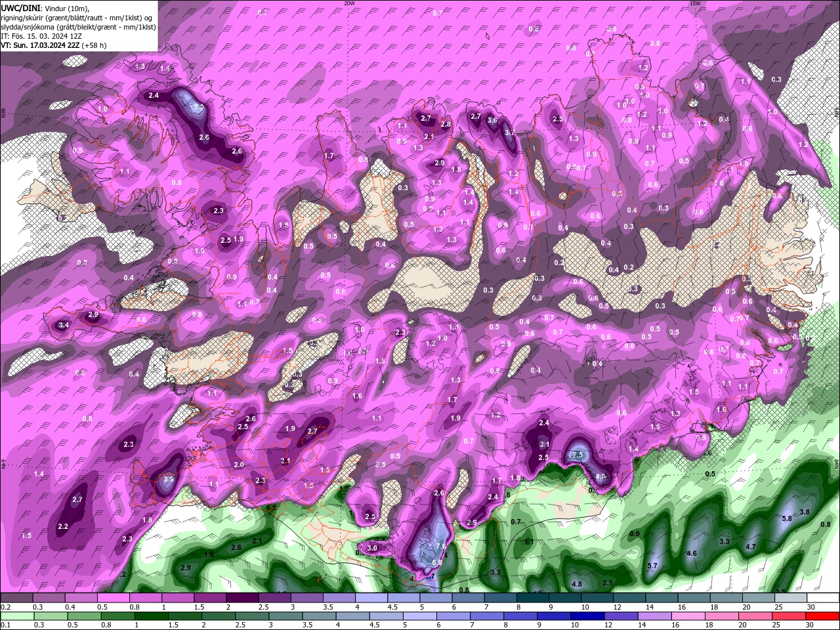840x630 pixels.
Task: Click the 'VT: Sun. 17.03.2024 22Z (+58 h)' line
Action: 54,45
